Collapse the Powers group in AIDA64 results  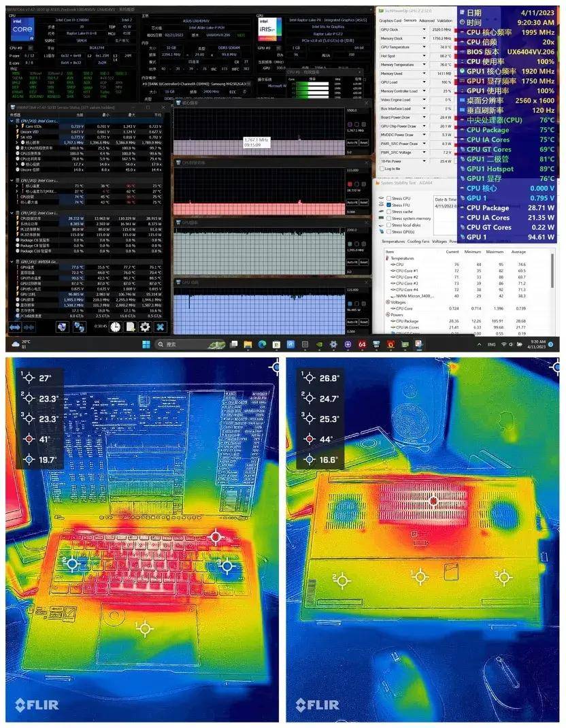[x=388, y=314]
